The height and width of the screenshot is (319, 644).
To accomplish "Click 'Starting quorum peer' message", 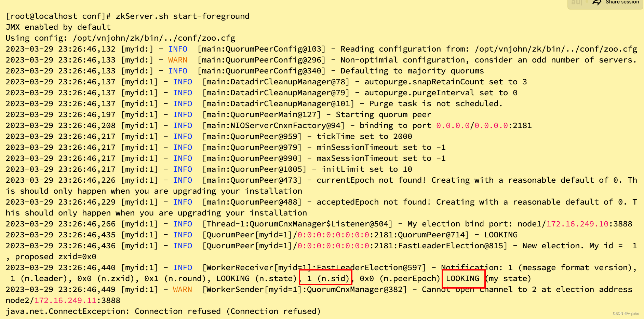I will (x=384, y=114).
